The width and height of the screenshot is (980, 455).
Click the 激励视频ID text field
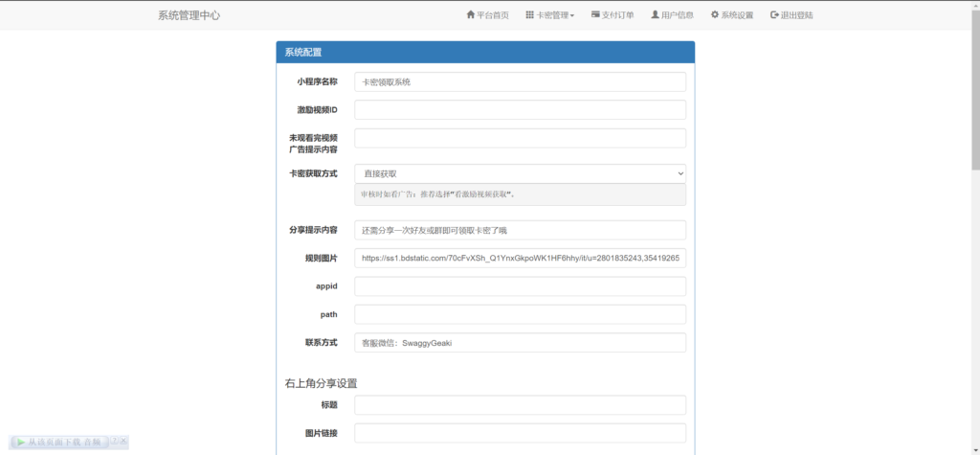[x=520, y=110]
